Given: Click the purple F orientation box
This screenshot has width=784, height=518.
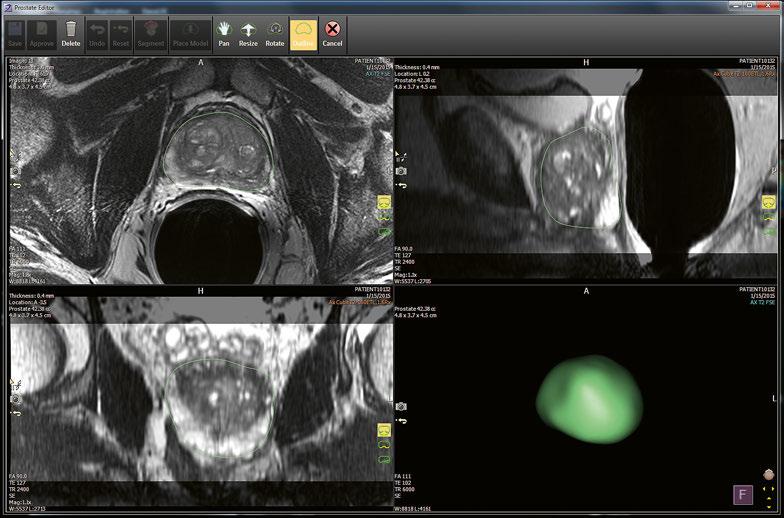Looking at the screenshot, I should pos(742,495).
